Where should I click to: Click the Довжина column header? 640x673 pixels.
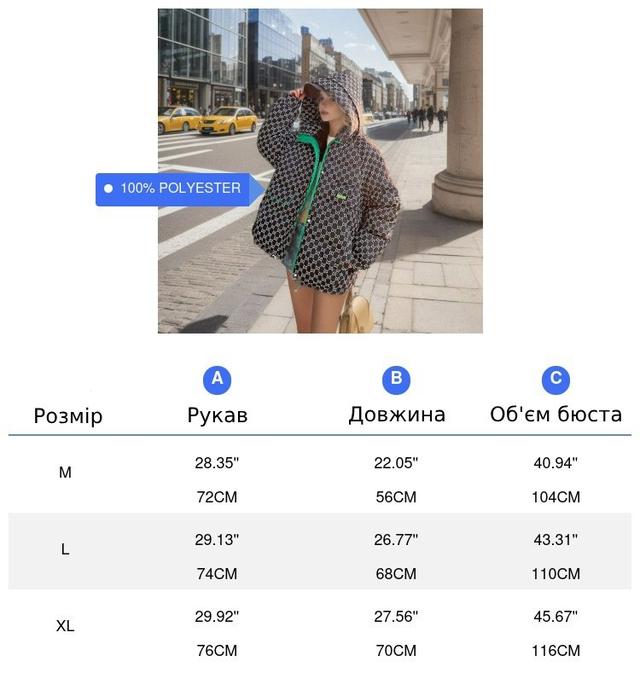point(397,415)
